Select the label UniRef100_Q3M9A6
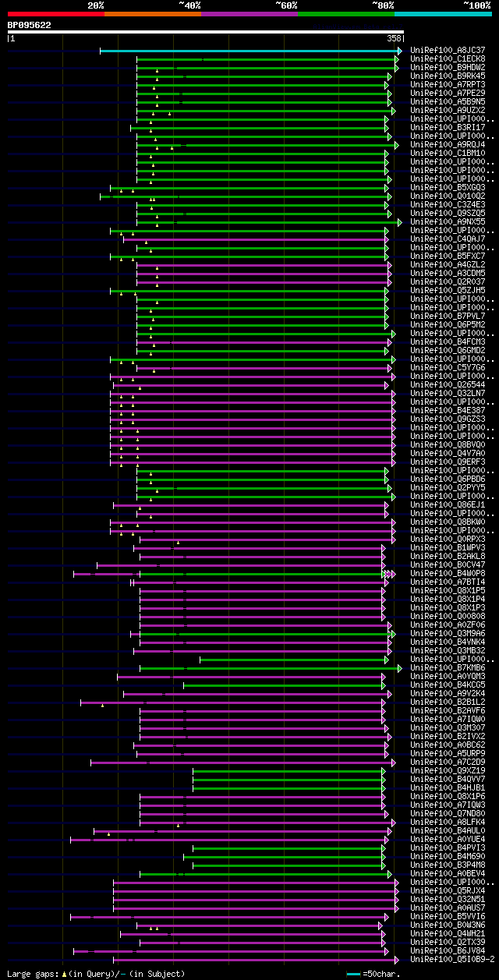The width and height of the screenshot is (499, 980). [x=448, y=633]
